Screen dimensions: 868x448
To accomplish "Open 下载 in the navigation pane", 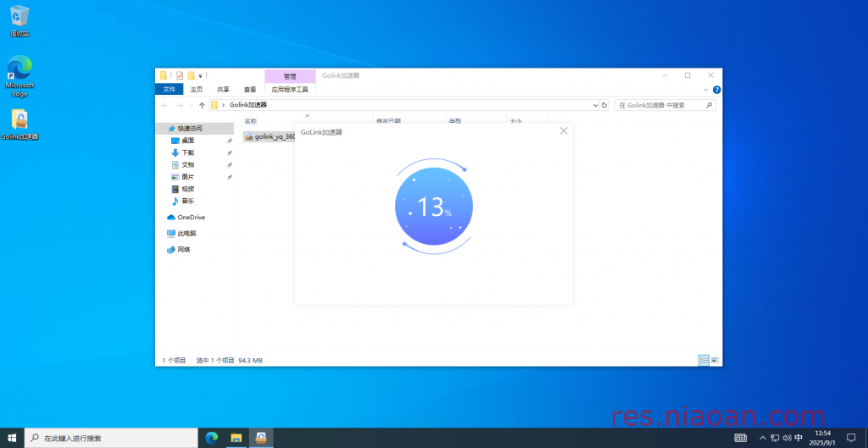I will coord(187,152).
